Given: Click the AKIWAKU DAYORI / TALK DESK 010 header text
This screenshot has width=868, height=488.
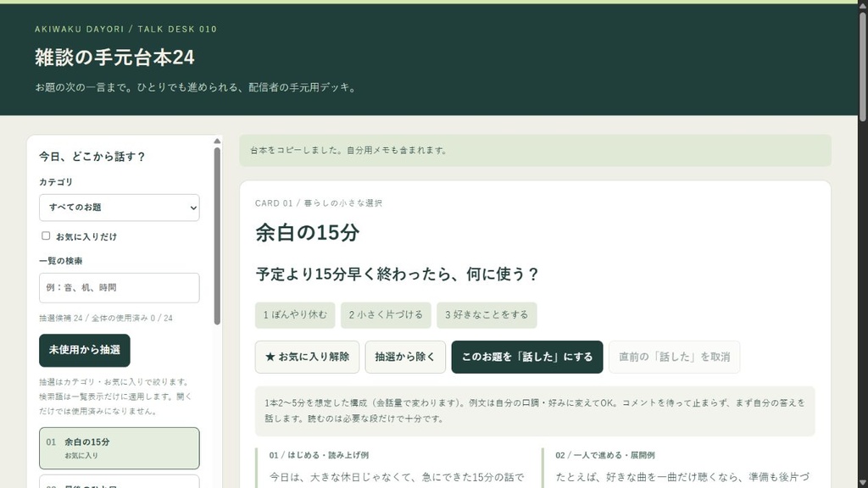Looking at the screenshot, I should click(125, 30).
